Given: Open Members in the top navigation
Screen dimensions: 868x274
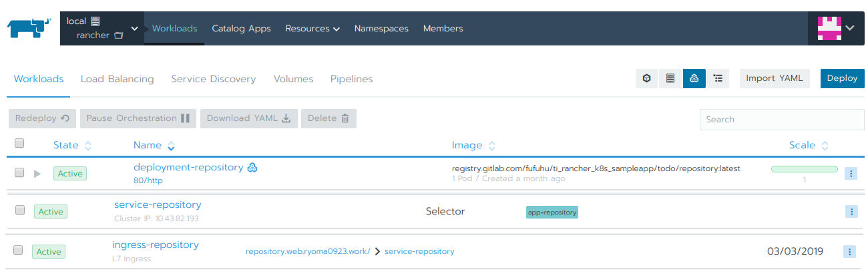Looking at the screenshot, I should tap(443, 29).
